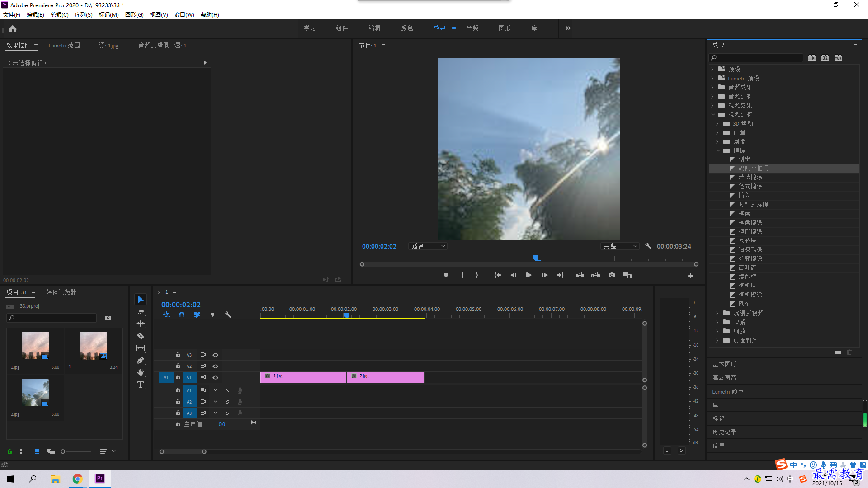Screen dimensions: 868x488
Task: Click the Home icon
Action: tap(13, 28)
